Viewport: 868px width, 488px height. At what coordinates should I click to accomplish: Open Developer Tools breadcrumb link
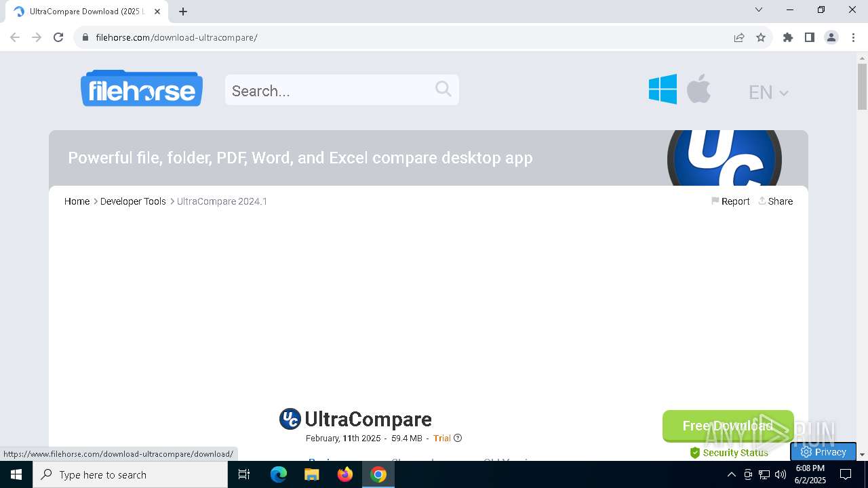point(133,201)
